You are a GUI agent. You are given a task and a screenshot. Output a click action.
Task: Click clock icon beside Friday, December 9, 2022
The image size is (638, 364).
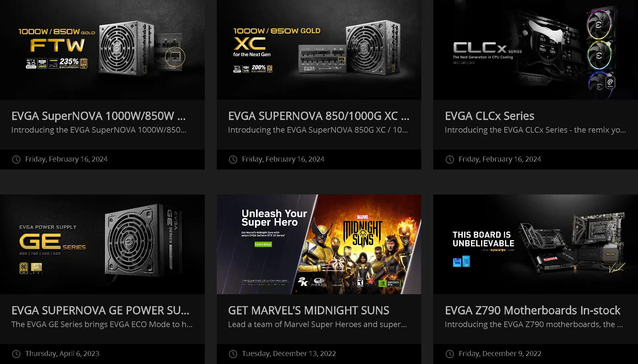[x=450, y=354]
